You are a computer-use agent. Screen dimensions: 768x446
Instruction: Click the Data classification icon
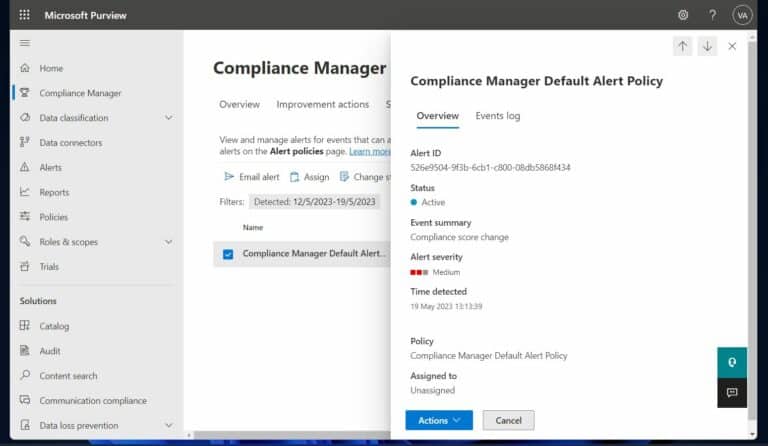25,117
